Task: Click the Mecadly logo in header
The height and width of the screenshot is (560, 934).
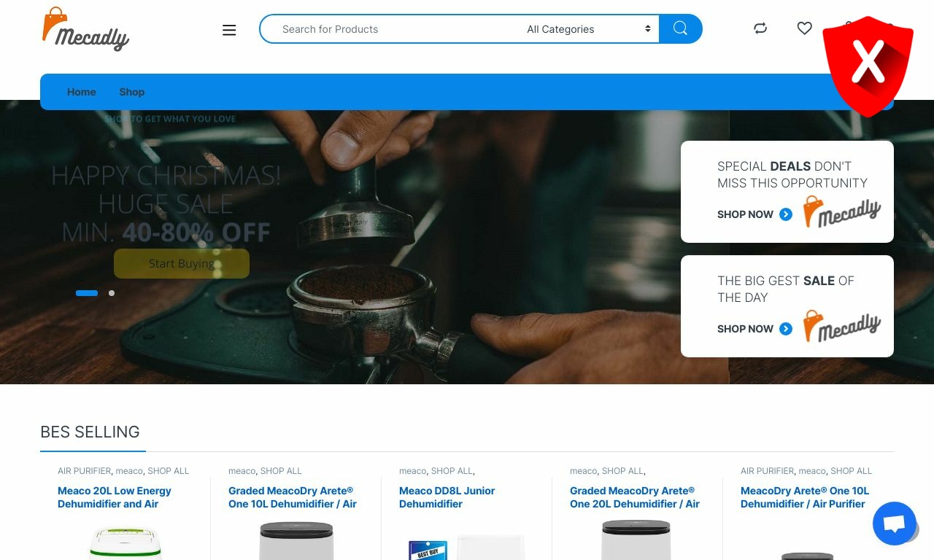Action: (85, 29)
